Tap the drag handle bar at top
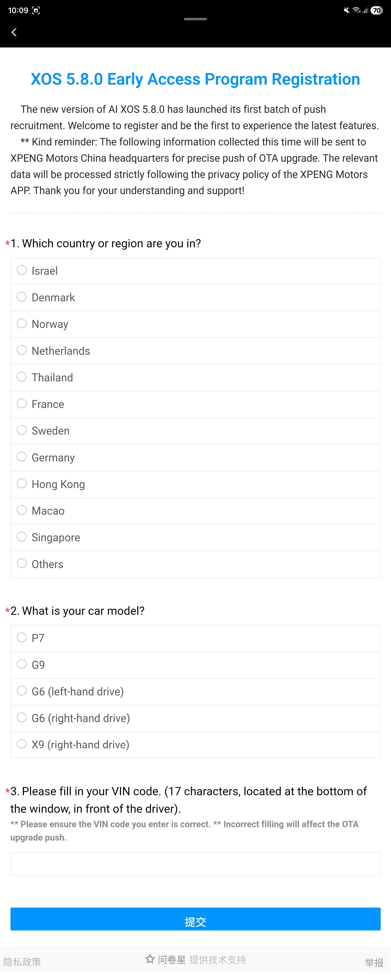The image size is (391, 980). coord(195,19)
